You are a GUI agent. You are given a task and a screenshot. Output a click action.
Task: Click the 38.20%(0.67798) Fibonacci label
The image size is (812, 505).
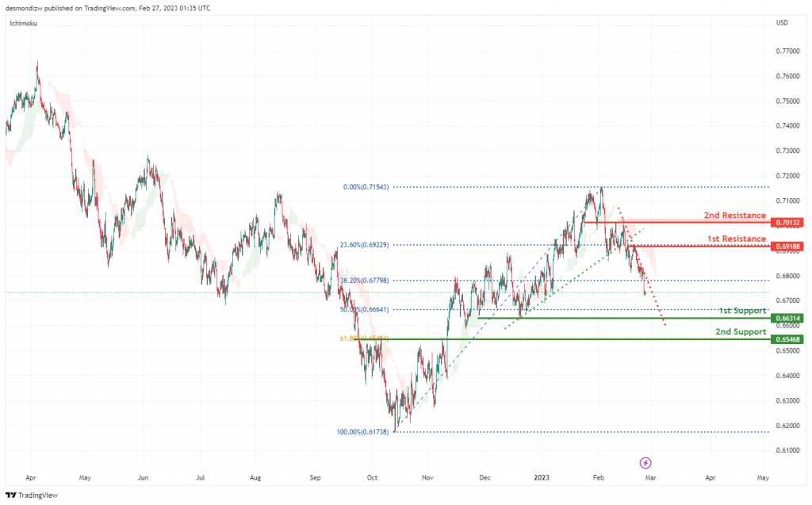coord(364,281)
